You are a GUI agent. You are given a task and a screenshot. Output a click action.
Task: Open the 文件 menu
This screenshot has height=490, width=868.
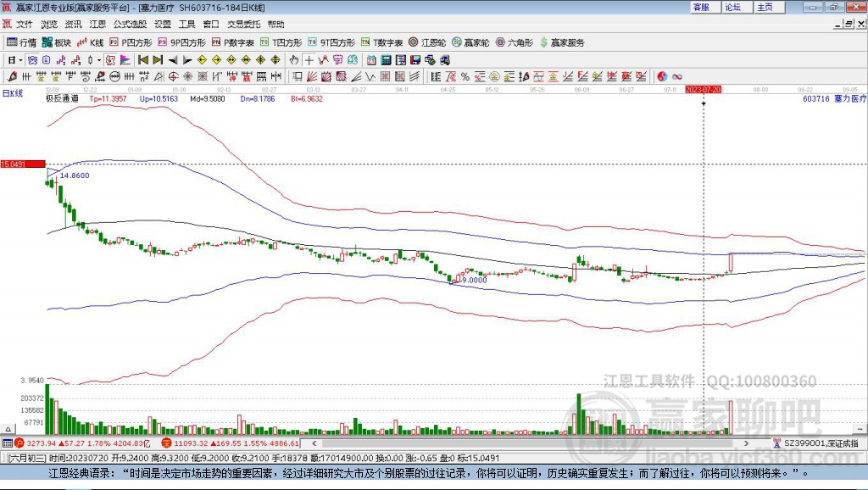point(25,24)
